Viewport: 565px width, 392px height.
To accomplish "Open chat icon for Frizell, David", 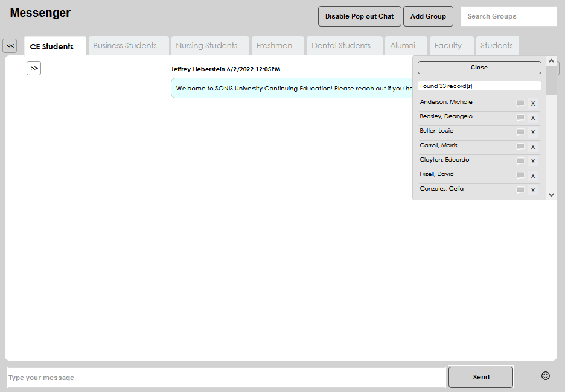I will [x=520, y=175].
